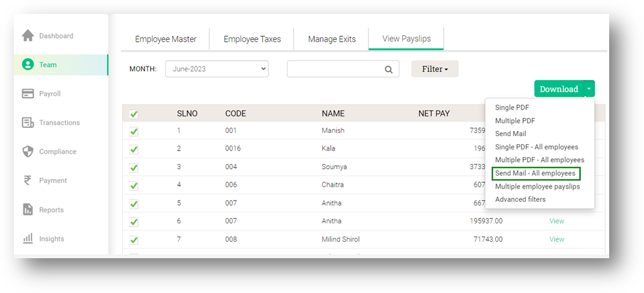Open the Compliance shield icon
Viewport: 644px width, 293px height.
[27, 151]
